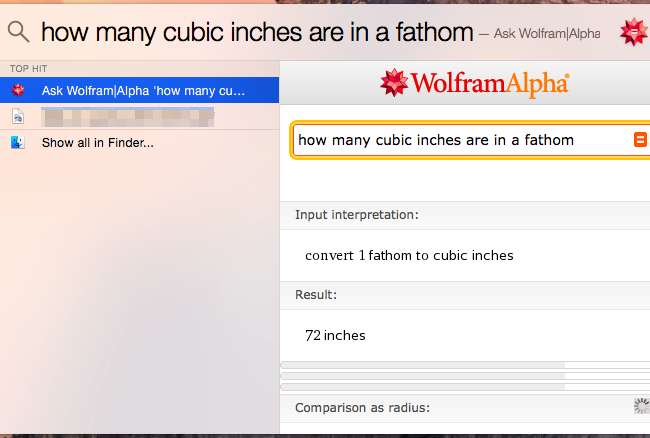Choose Show all in Finder...
The image size is (650, 438).
tap(98, 143)
